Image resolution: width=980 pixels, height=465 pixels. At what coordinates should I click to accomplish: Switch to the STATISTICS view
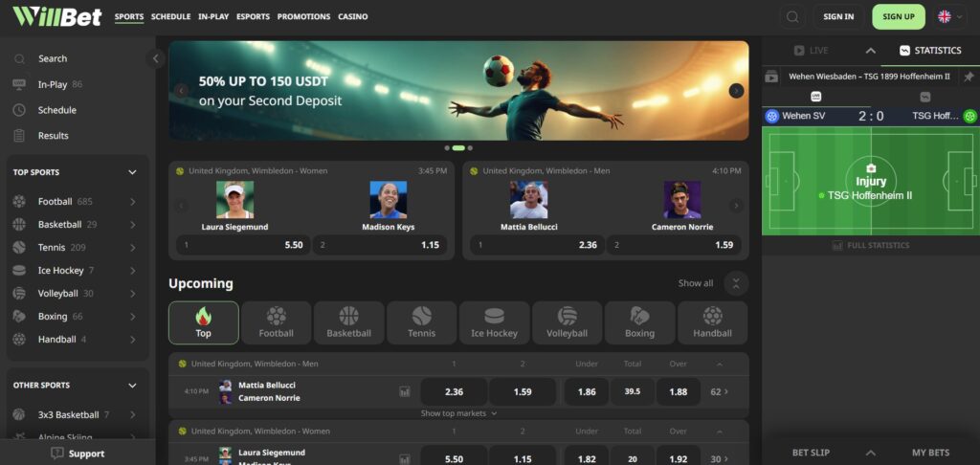pos(929,51)
